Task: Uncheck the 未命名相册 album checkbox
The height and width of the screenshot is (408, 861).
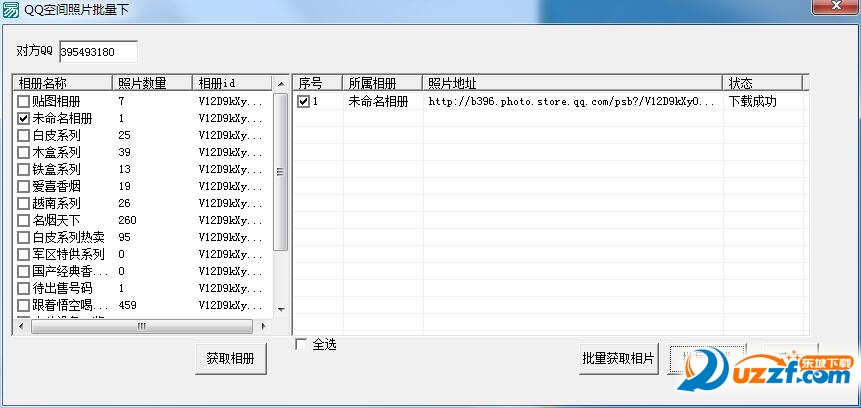Action: [23, 119]
